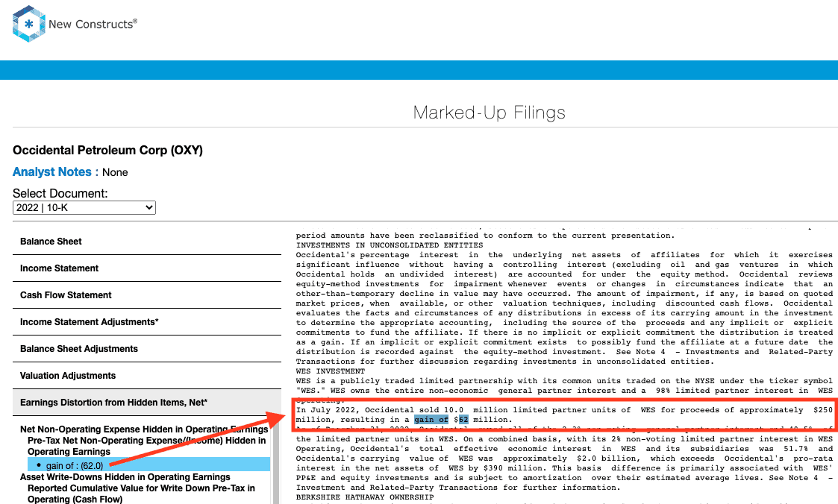The height and width of the screenshot is (504, 838).
Task: Click the 'Marked-Up Filings' heading
Action: coord(489,113)
